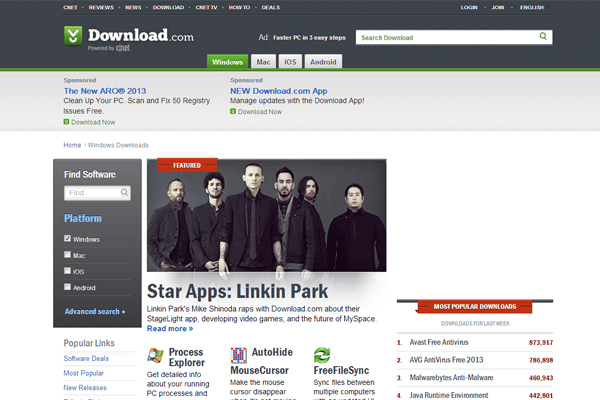Click the cnet logo under Powered by
This screenshot has width=600, height=400.
pyautogui.click(x=123, y=48)
